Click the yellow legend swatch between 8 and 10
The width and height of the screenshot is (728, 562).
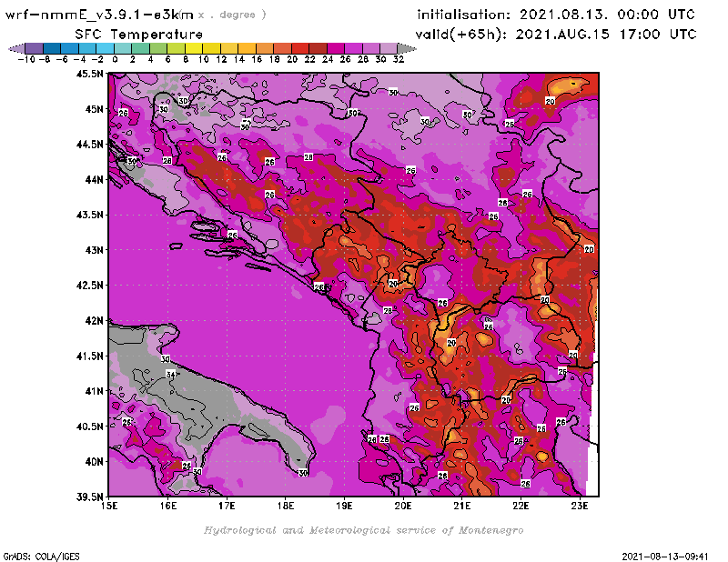click(194, 48)
